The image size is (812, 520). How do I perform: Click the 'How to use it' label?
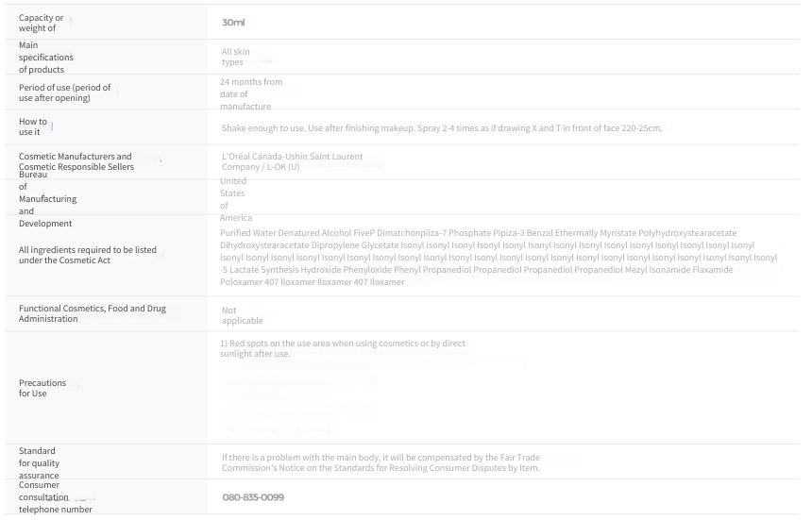(33, 126)
